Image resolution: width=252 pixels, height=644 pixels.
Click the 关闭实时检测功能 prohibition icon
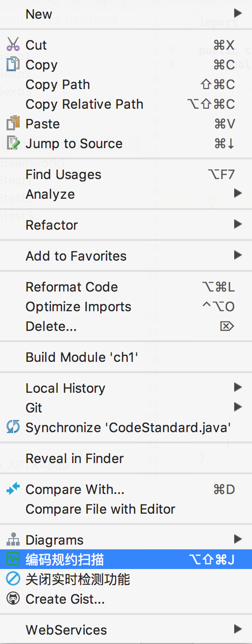(x=13, y=579)
